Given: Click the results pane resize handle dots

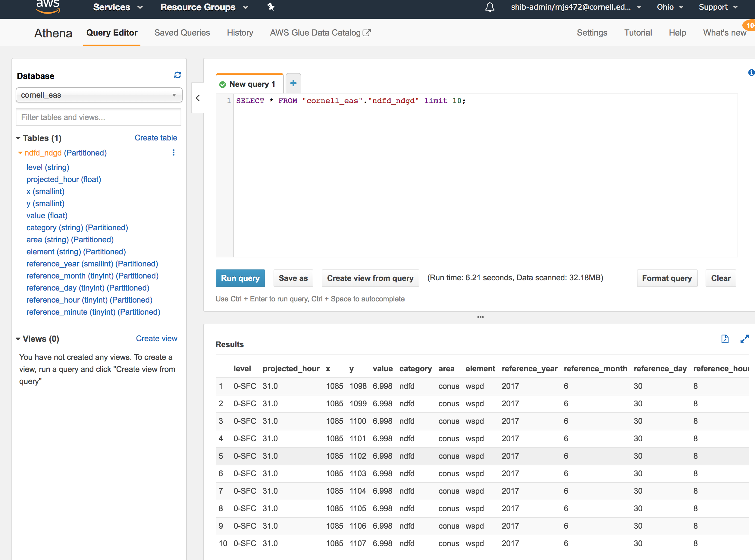Looking at the screenshot, I should coord(480,317).
